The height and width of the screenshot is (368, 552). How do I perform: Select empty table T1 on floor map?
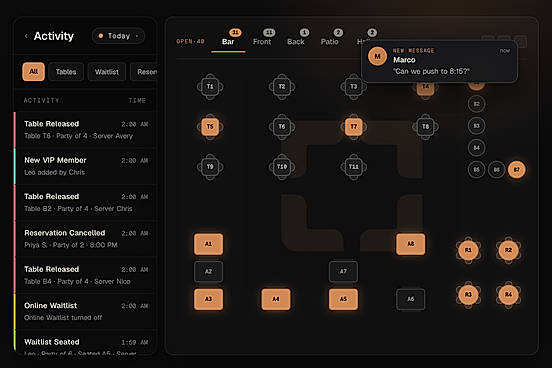point(210,86)
